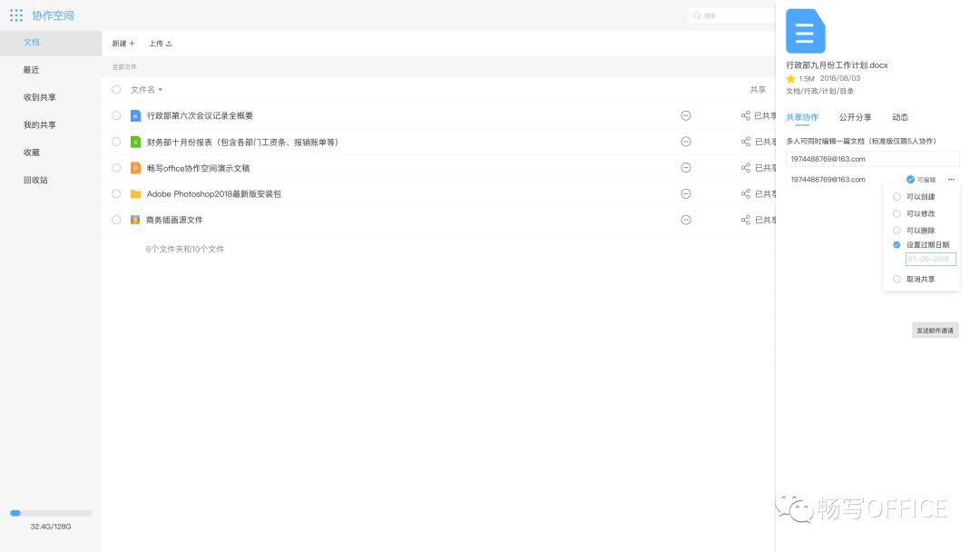Click the search magnifier icon

[697, 15]
